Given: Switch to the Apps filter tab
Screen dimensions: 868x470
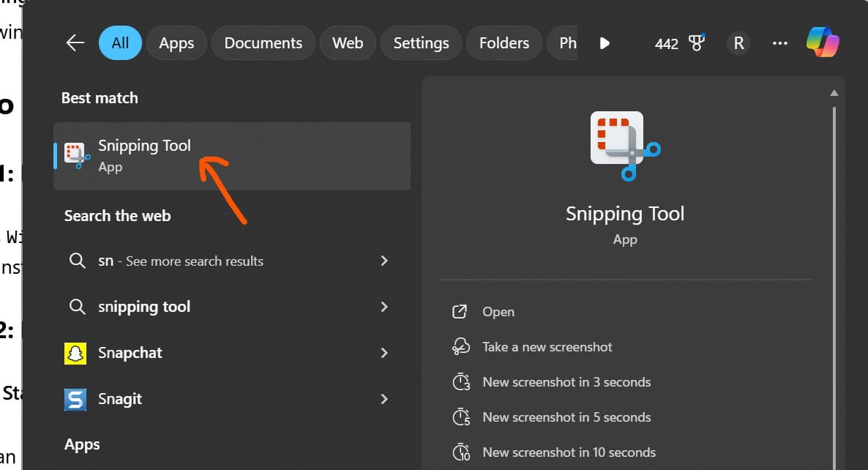Looking at the screenshot, I should (x=176, y=42).
